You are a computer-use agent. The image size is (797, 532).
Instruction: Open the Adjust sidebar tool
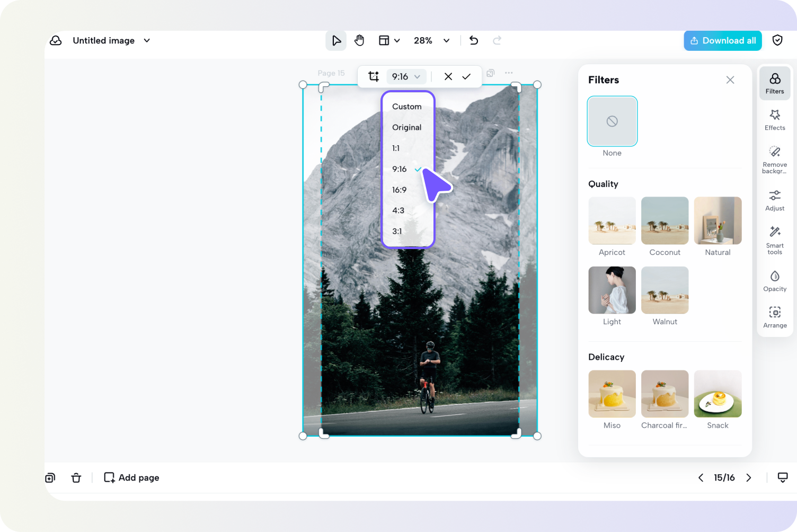pyautogui.click(x=775, y=200)
